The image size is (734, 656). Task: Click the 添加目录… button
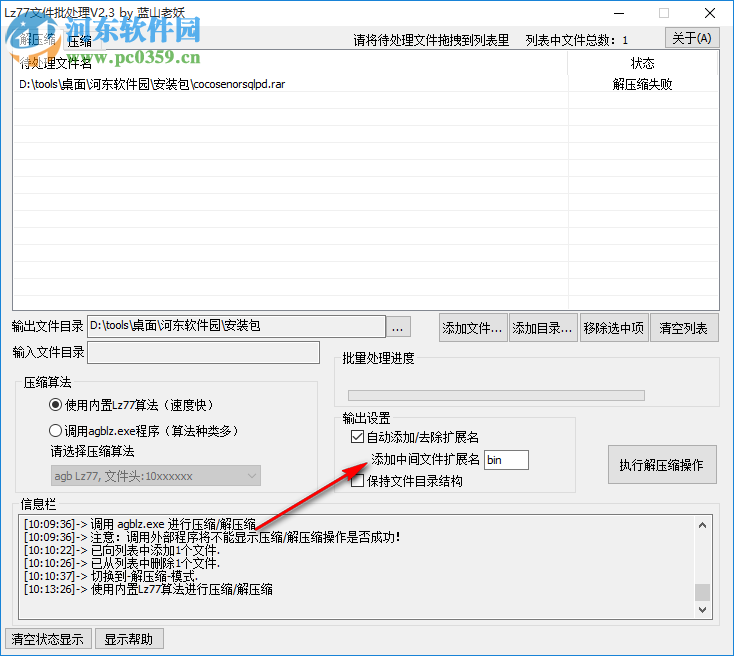542,328
